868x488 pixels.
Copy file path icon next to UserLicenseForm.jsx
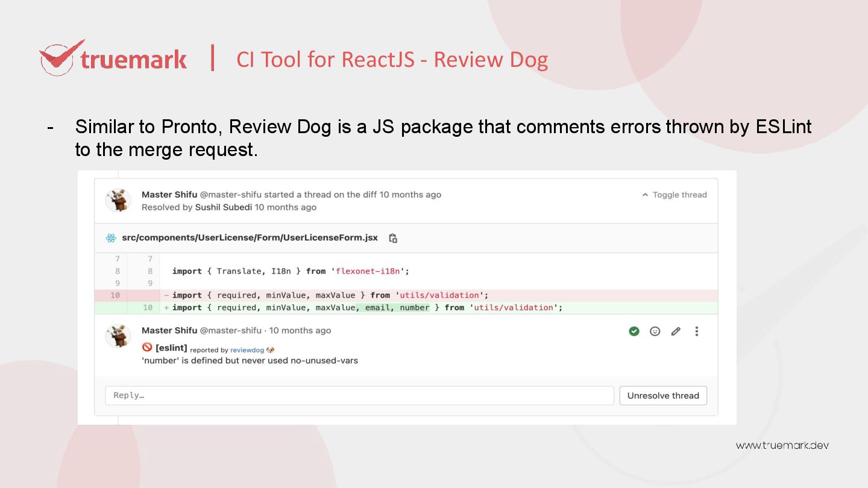[393, 238]
